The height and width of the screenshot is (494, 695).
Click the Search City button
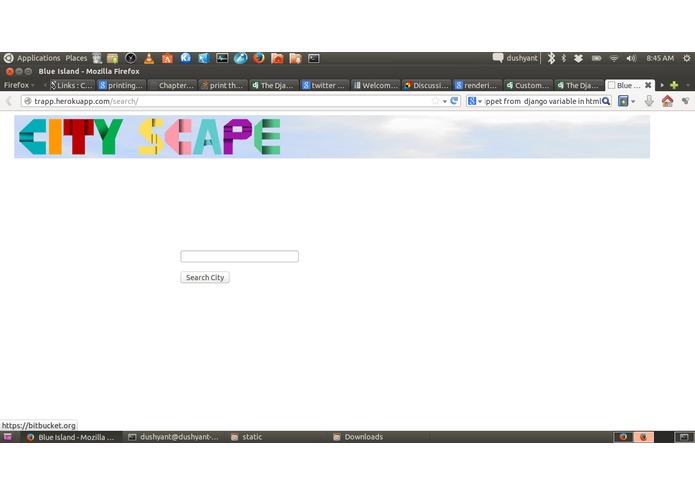(205, 277)
